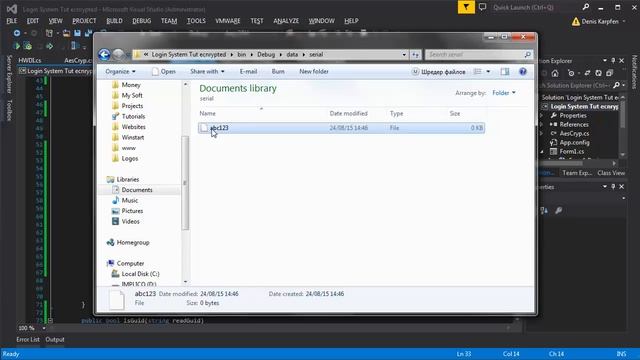Click the Save icon in Visual Studio

pyautogui.click(x=77, y=33)
